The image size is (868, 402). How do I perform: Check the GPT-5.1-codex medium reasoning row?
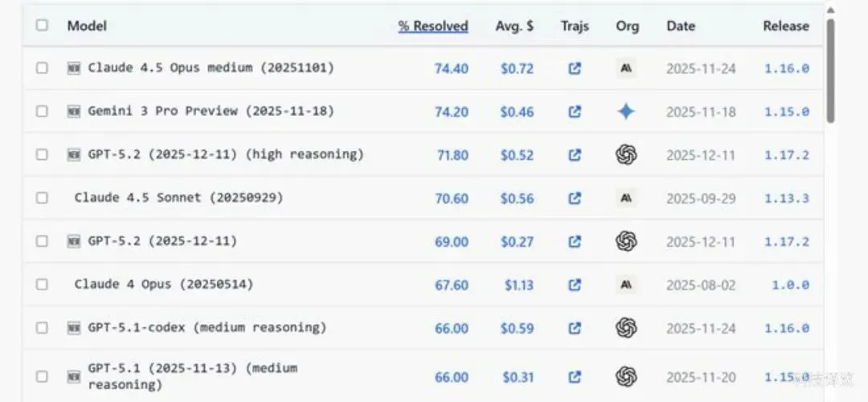click(42, 328)
